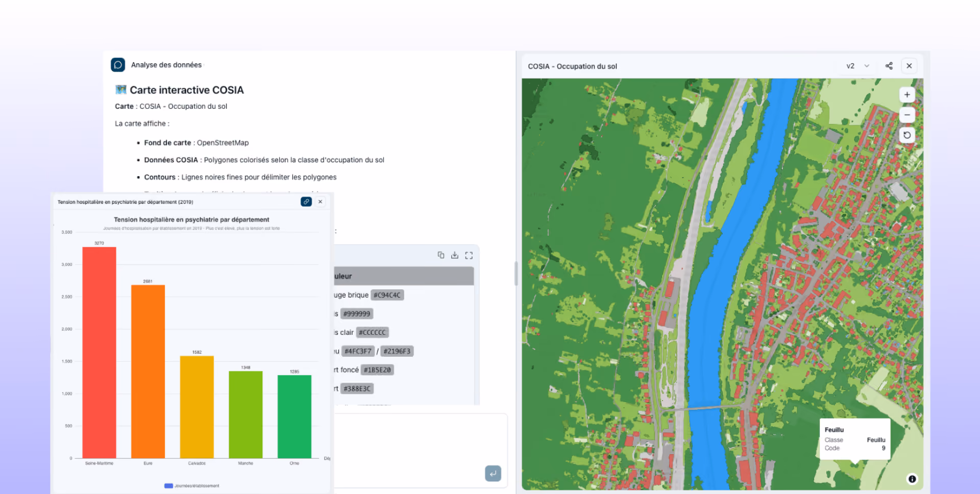Image resolution: width=980 pixels, height=494 pixels.
Task: Click the #C94C4C color code
Action: (x=387, y=295)
